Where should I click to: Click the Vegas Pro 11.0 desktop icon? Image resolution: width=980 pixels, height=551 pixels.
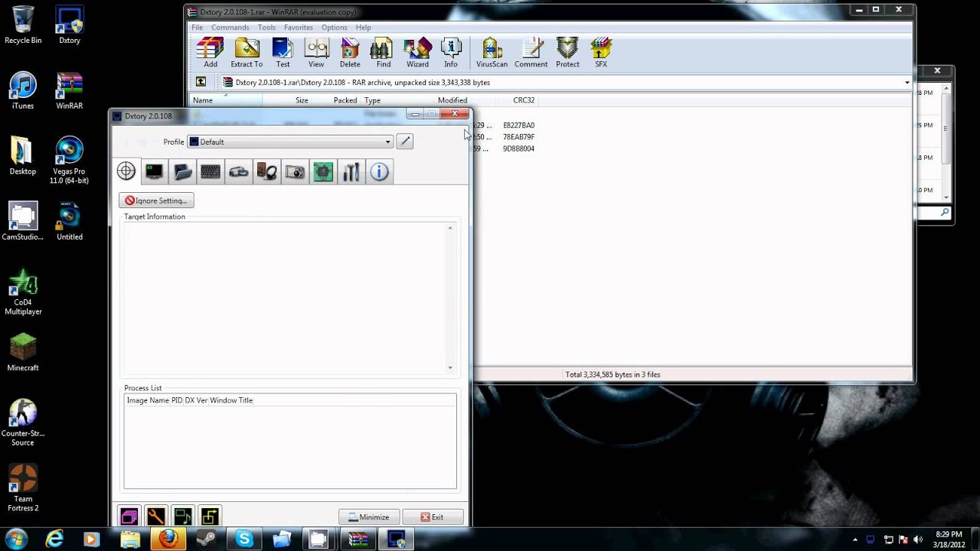point(70,161)
